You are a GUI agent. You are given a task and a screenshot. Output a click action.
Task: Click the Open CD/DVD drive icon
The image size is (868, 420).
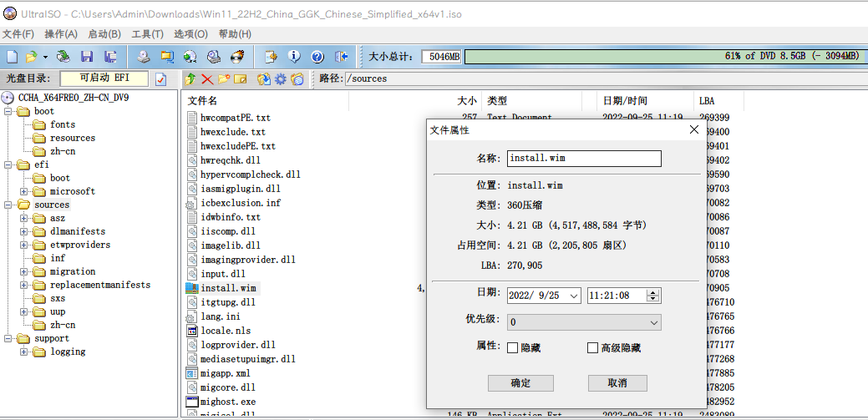click(64, 57)
